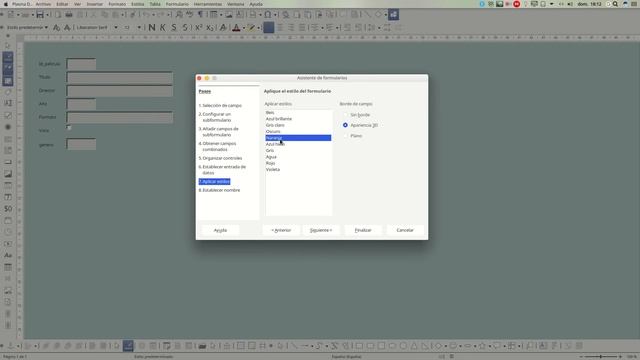640x360 pixels.
Task: Open macOS Spotlight search icon
Action: point(615,4)
